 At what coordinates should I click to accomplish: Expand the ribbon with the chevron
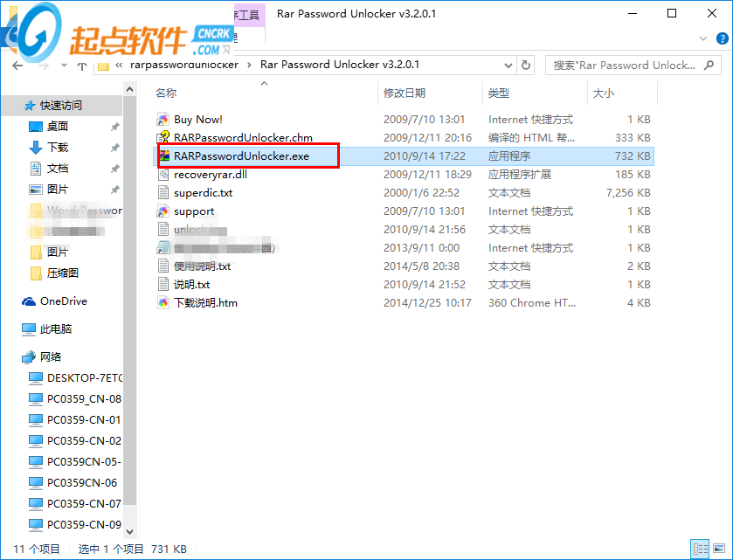coord(703,38)
